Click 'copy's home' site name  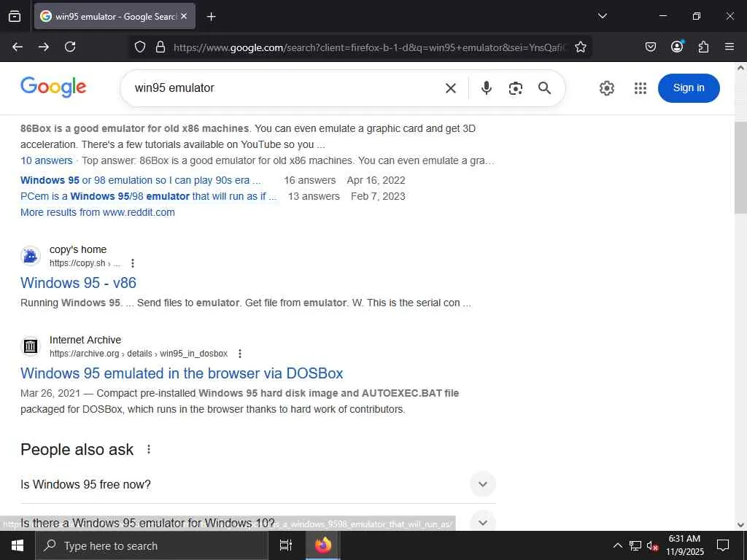tap(78, 249)
